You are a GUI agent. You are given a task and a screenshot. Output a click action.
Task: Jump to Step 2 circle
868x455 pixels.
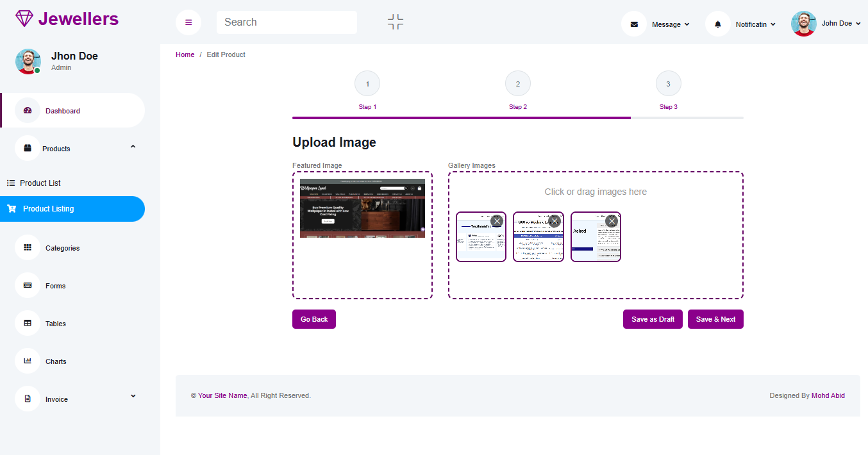click(518, 84)
